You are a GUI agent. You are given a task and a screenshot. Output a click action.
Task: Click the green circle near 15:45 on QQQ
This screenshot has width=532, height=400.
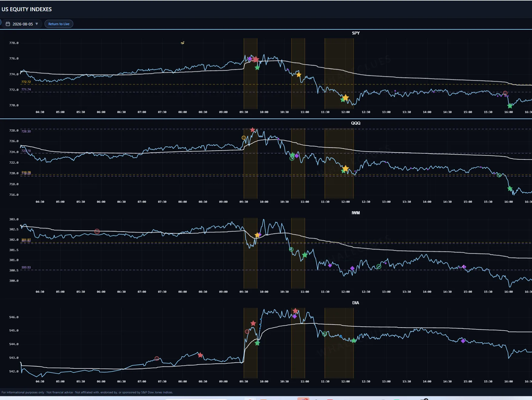click(499, 175)
